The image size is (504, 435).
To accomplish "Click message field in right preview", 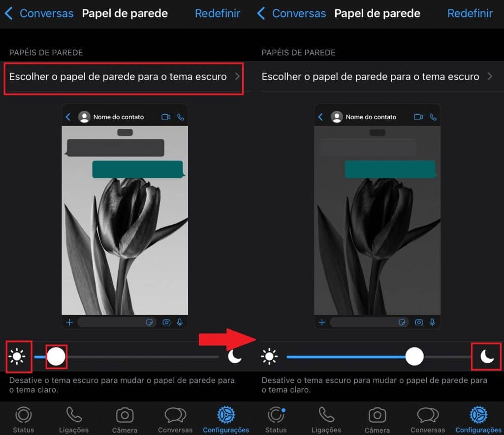I will (x=369, y=322).
